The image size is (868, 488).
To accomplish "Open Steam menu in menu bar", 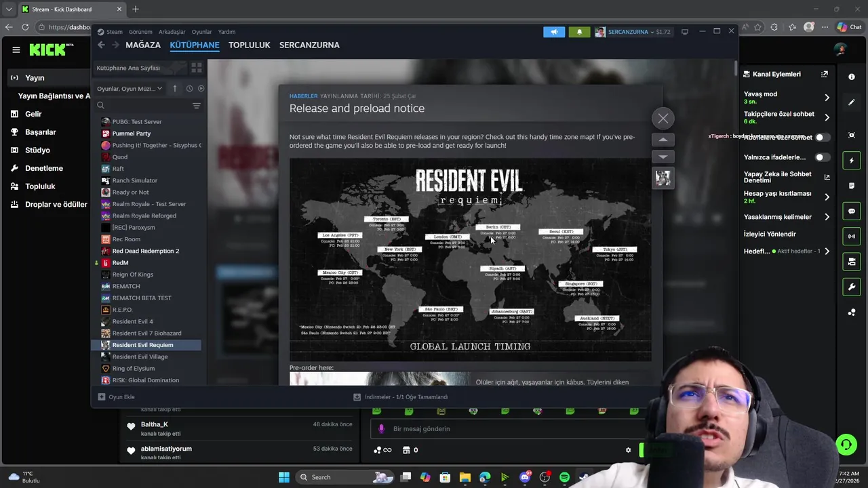I will pos(110,32).
